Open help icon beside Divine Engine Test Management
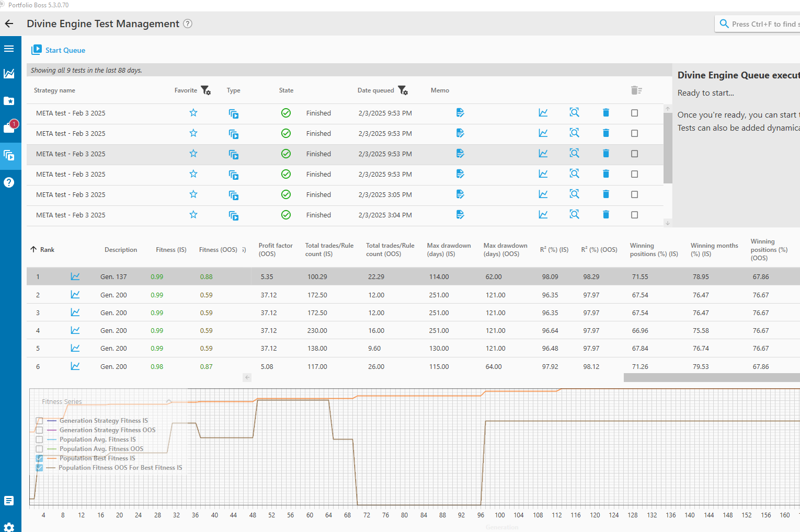The image size is (800, 532). point(188,24)
